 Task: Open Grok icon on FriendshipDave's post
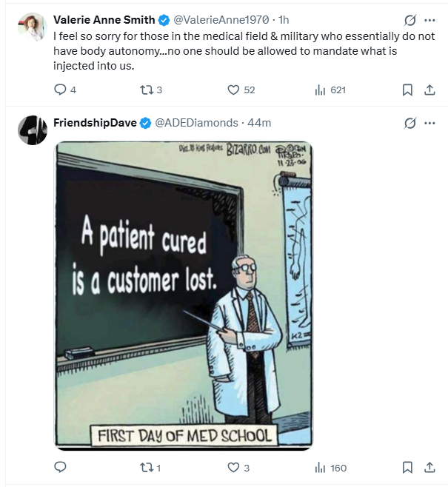(410, 123)
